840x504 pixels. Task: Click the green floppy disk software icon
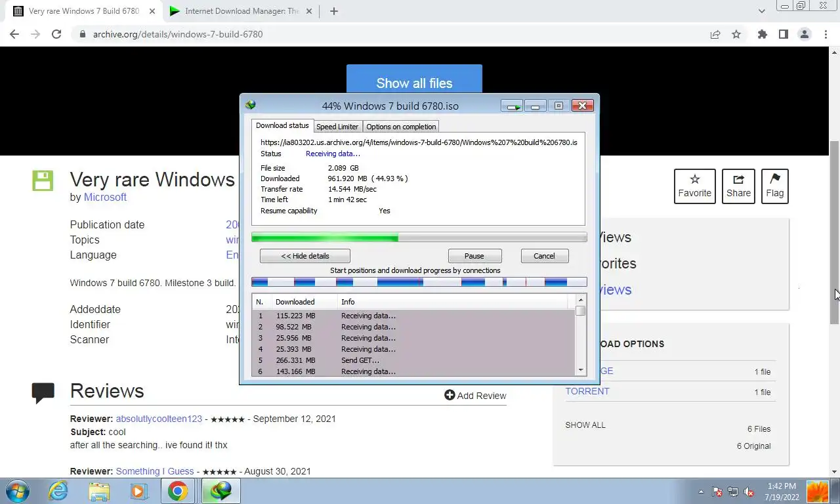[x=43, y=180]
